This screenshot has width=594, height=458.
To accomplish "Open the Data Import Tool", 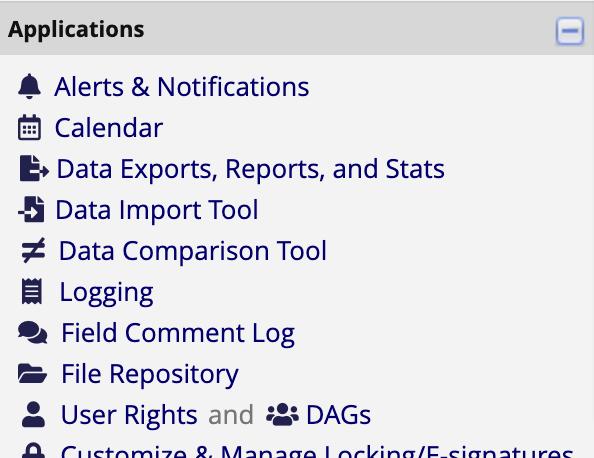I will [x=157, y=209].
